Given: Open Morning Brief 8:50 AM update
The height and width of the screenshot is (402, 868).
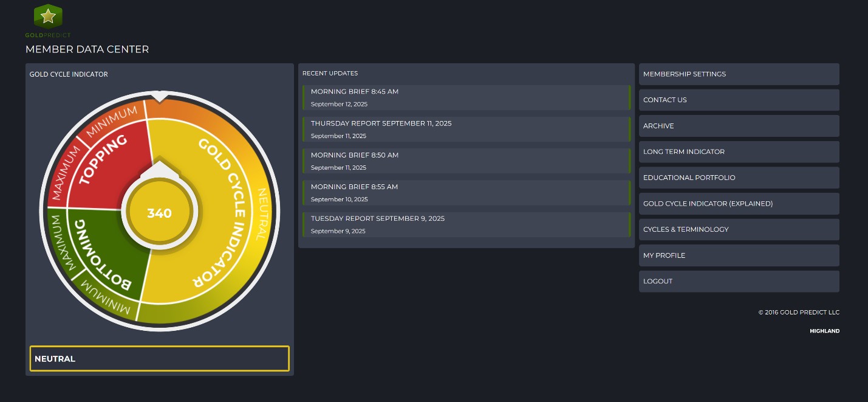Looking at the screenshot, I should [x=466, y=161].
